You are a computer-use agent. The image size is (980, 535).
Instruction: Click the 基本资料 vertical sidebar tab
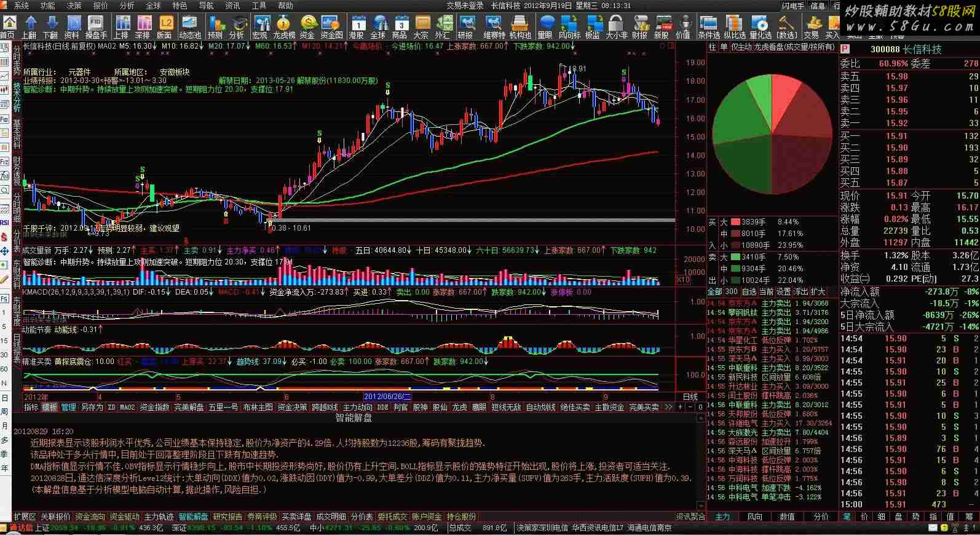point(17,135)
